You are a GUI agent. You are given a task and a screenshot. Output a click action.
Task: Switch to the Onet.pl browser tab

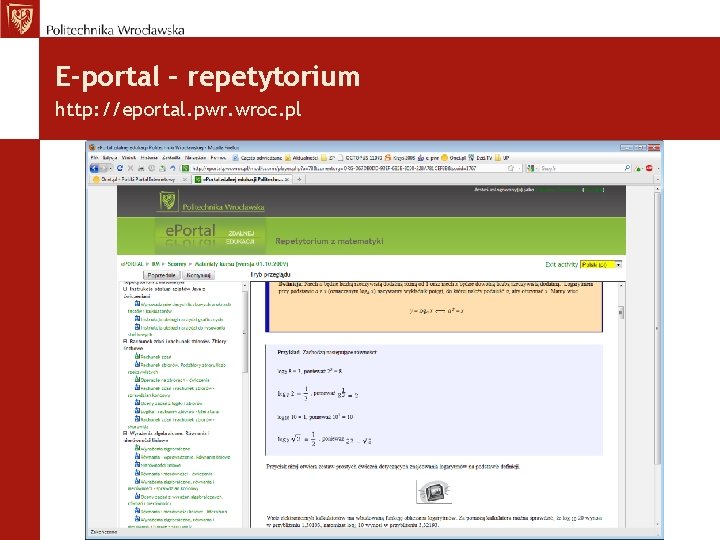pyautogui.click(x=140, y=180)
